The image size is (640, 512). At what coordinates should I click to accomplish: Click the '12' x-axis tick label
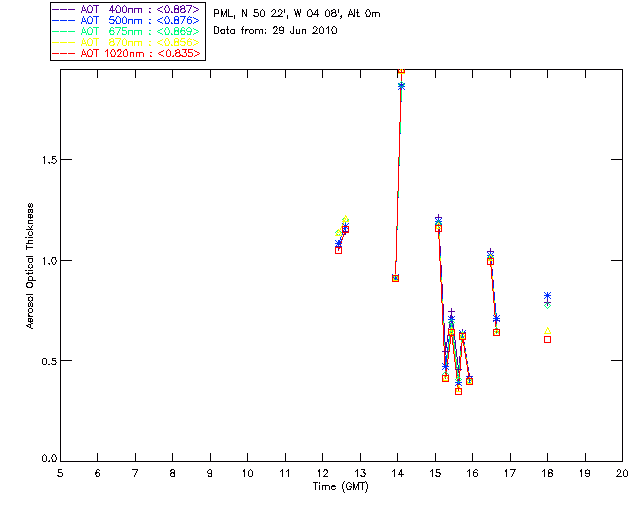point(322,473)
